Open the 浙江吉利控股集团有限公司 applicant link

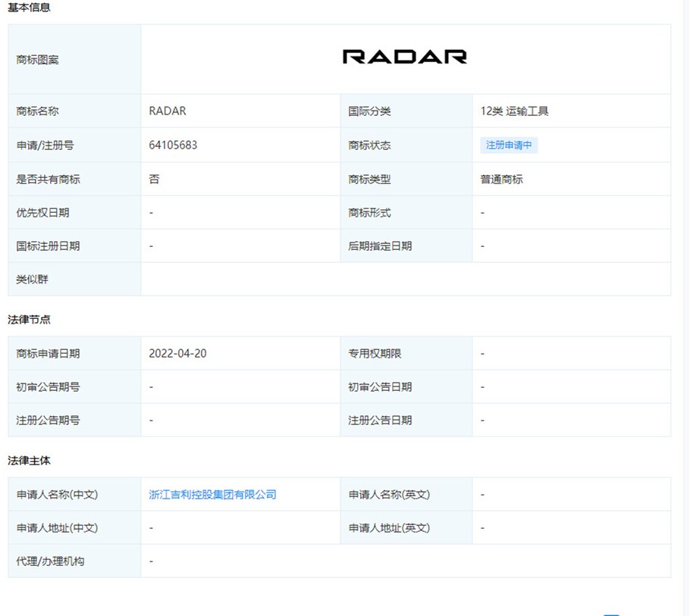212,495
